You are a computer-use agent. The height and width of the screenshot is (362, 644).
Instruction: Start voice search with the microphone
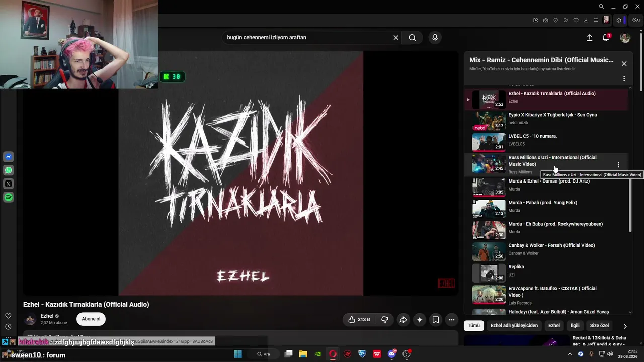[435, 38]
